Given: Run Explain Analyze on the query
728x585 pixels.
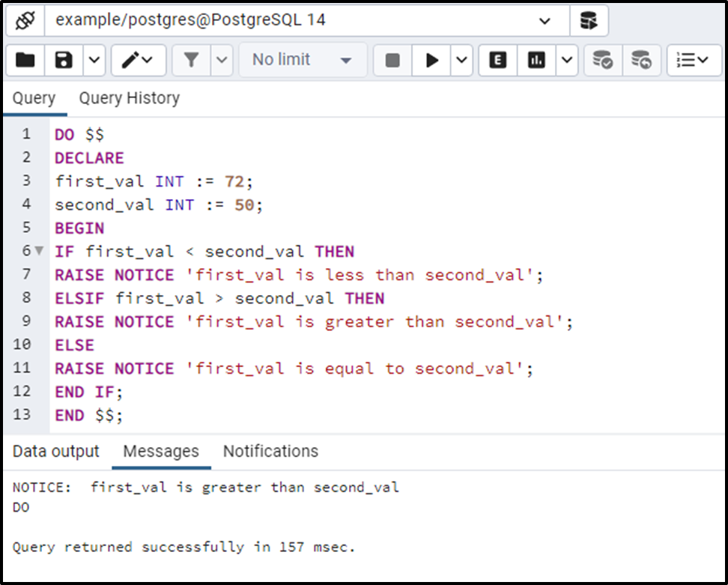Looking at the screenshot, I should (x=537, y=60).
